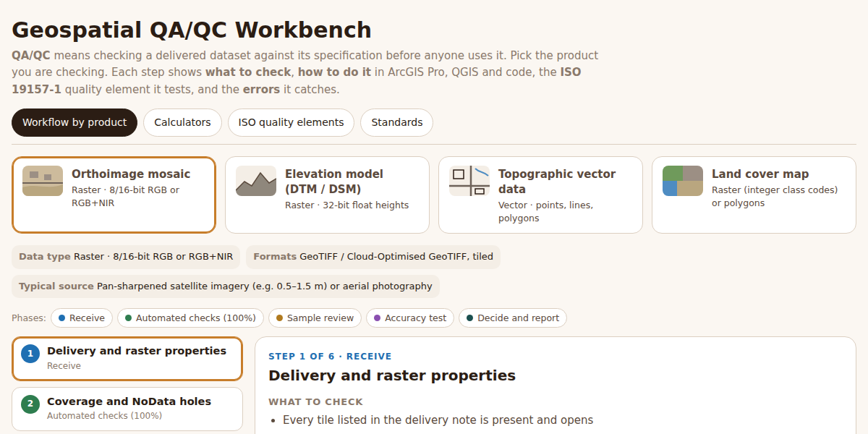Choose the Elevation model (DTM / DSM) card
Screen dimensions: 868x434
[327, 195]
